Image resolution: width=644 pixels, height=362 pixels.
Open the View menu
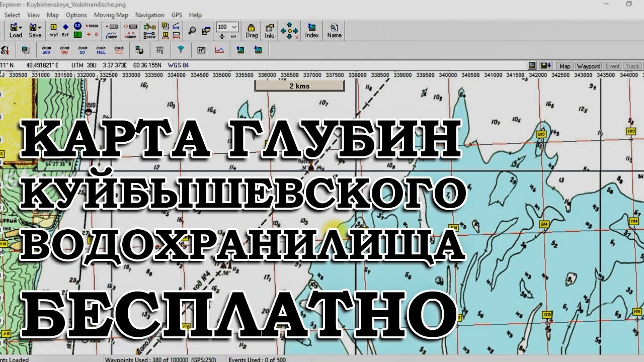(x=33, y=15)
